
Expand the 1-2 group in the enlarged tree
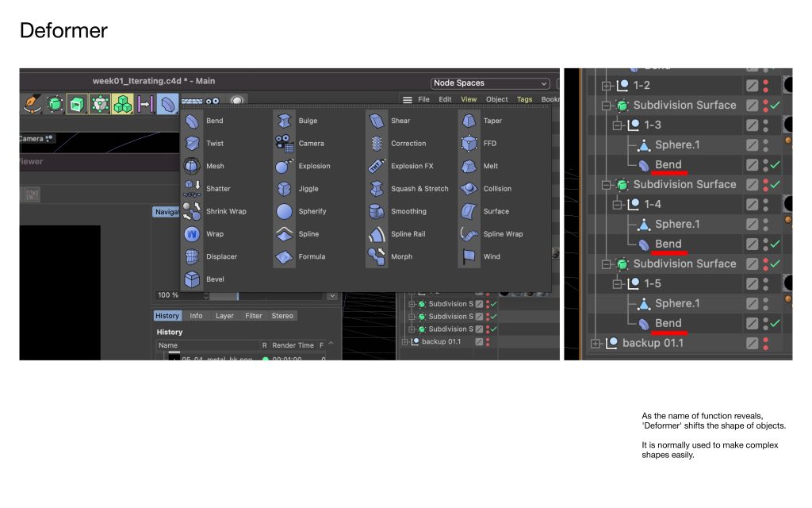(x=608, y=86)
